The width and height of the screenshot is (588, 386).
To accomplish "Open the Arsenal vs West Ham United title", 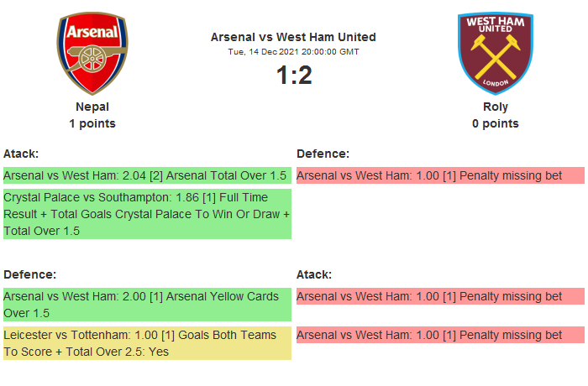I will (x=293, y=37).
